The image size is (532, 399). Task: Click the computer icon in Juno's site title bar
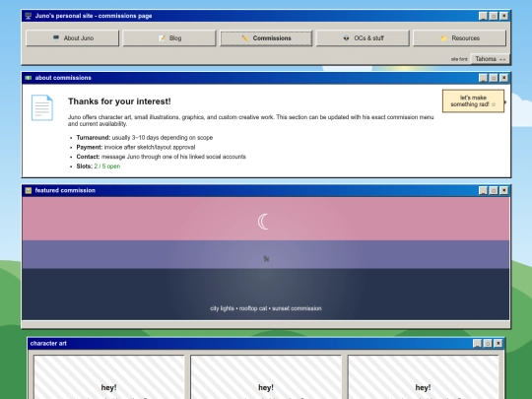point(29,16)
